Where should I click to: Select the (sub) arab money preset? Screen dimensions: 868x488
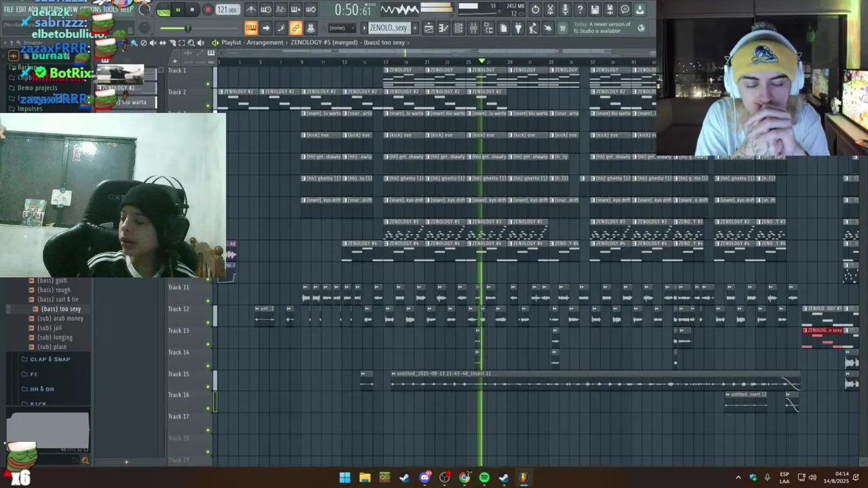60,319
